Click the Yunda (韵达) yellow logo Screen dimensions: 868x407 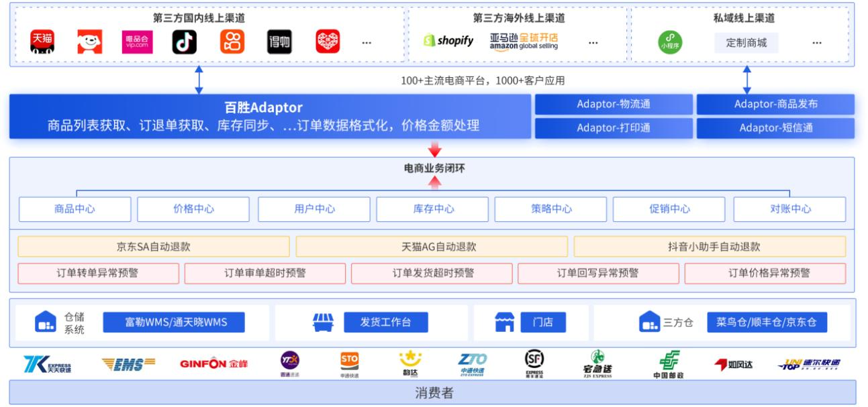(x=410, y=364)
